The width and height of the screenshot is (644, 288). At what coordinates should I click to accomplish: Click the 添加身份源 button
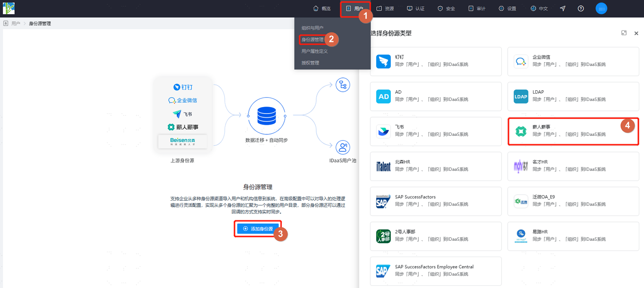coord(258,229)
